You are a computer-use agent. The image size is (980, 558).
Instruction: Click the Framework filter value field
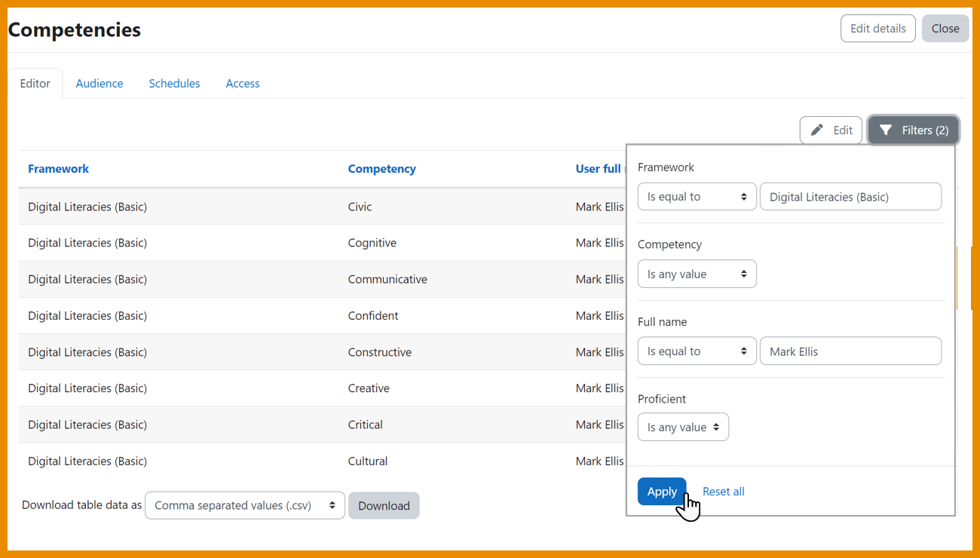(850, 197)
